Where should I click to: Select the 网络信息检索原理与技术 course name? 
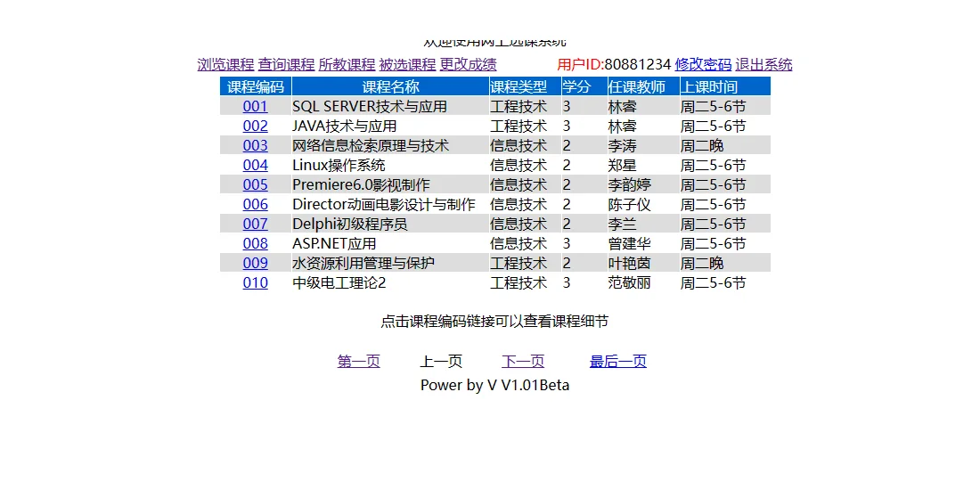click(371, 145)
